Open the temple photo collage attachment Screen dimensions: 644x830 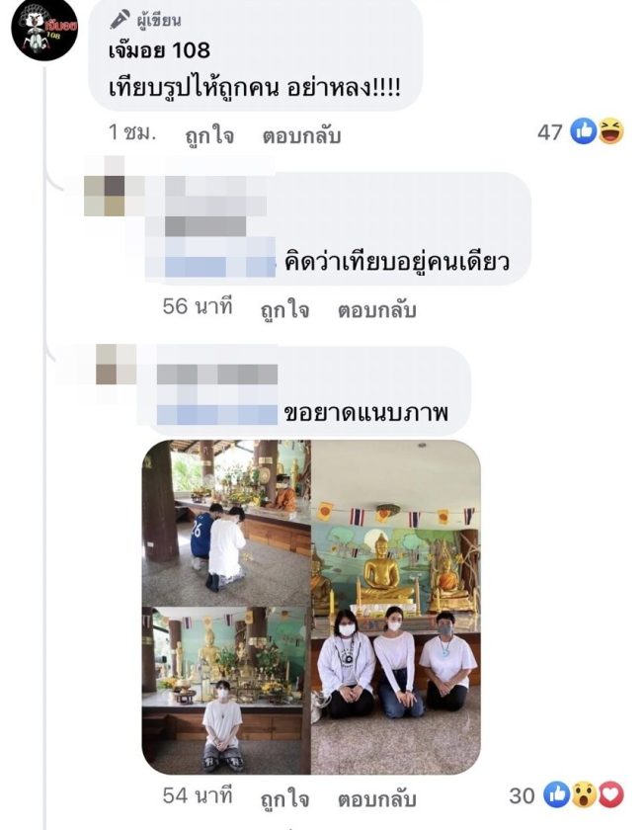coord(311,607)
